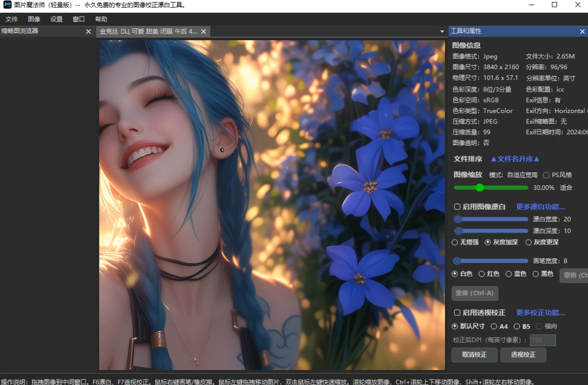Click the 压缩方式 value JPEG
This screenshot has height=385, width=588.
490,122
